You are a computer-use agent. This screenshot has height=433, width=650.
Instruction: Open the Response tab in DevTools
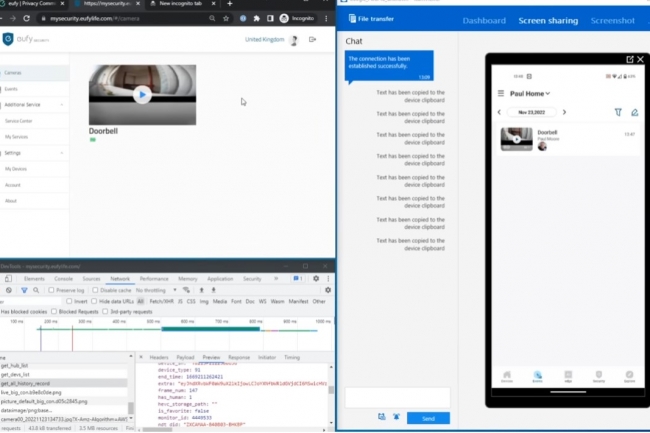(x=239, y=357)
